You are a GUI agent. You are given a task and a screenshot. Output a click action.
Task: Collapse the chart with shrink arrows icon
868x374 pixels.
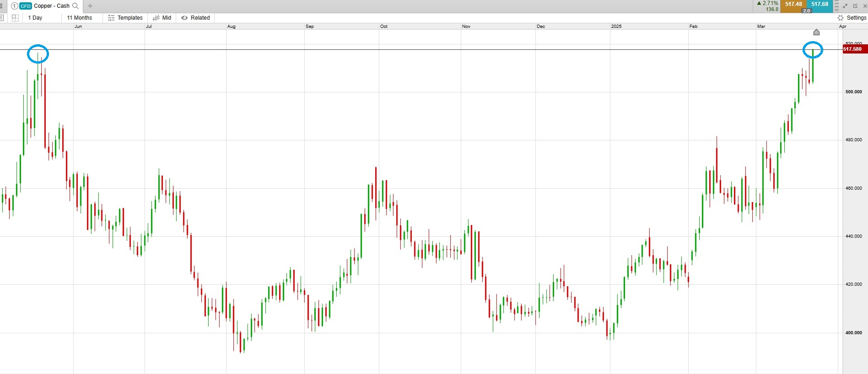coord(845,6)
